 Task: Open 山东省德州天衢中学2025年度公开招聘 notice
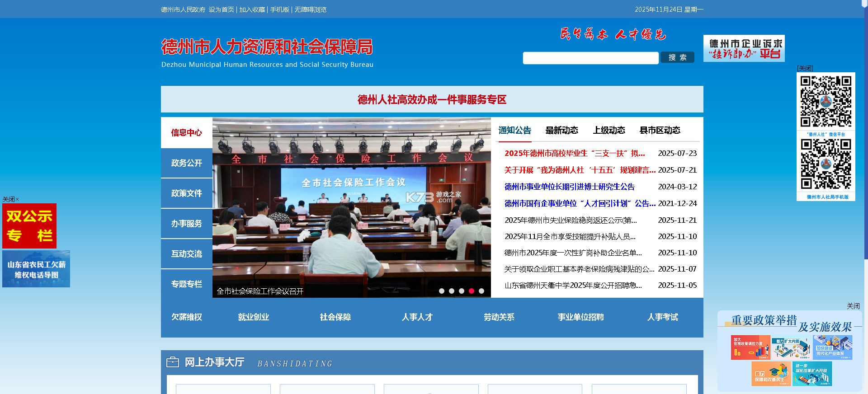coord(573,286)
